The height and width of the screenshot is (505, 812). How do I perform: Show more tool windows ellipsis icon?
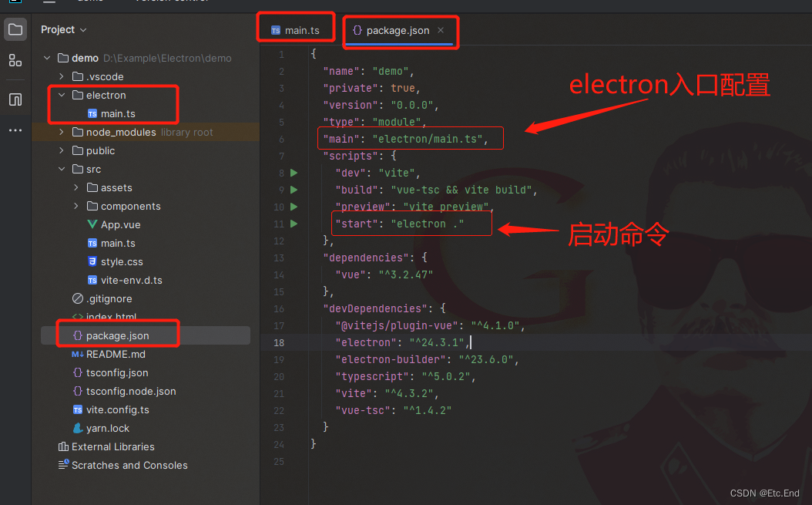point(15,130)
